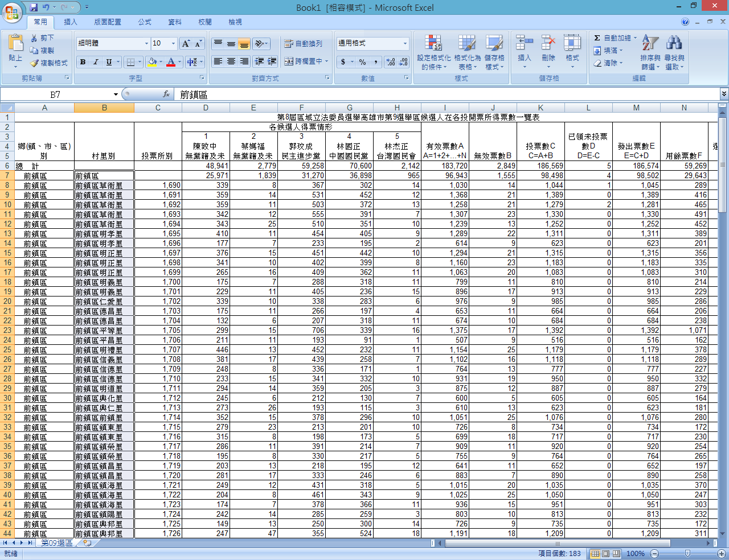Open the number format dropdown 通用格式
Image resolution: width=729 pixels, height=560 pixels.
405,44
